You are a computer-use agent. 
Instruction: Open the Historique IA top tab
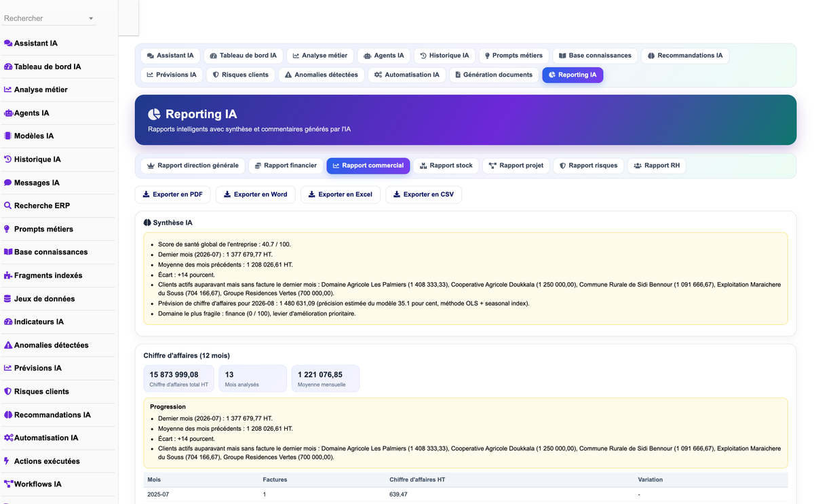pos(444,56)
